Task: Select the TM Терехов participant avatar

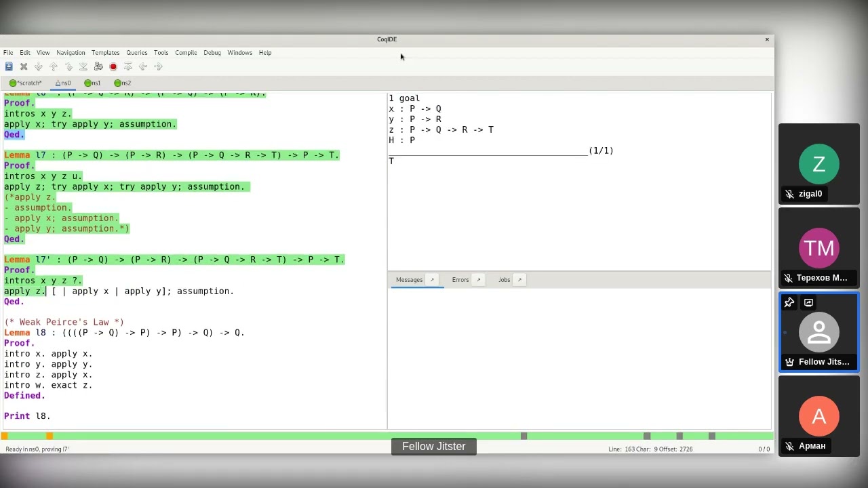Action: pyautogui.click(x=818, y=249)
